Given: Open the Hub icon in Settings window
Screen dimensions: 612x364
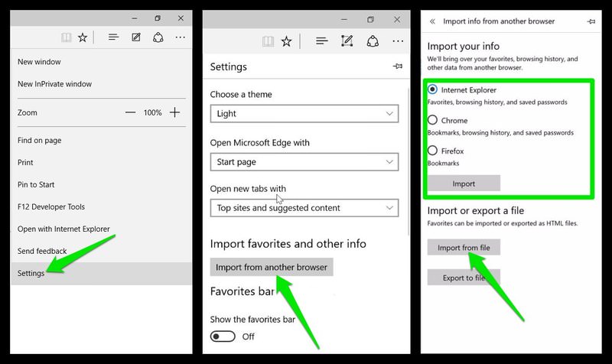Looking at the screenshot, I should tap(321, 41).
